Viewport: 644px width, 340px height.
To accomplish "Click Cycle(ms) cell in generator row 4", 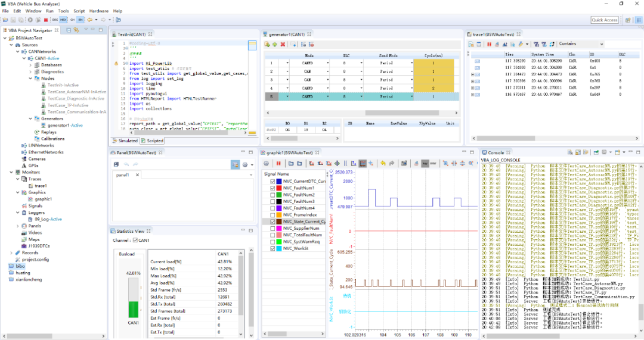I will click(x=434, y=88).
